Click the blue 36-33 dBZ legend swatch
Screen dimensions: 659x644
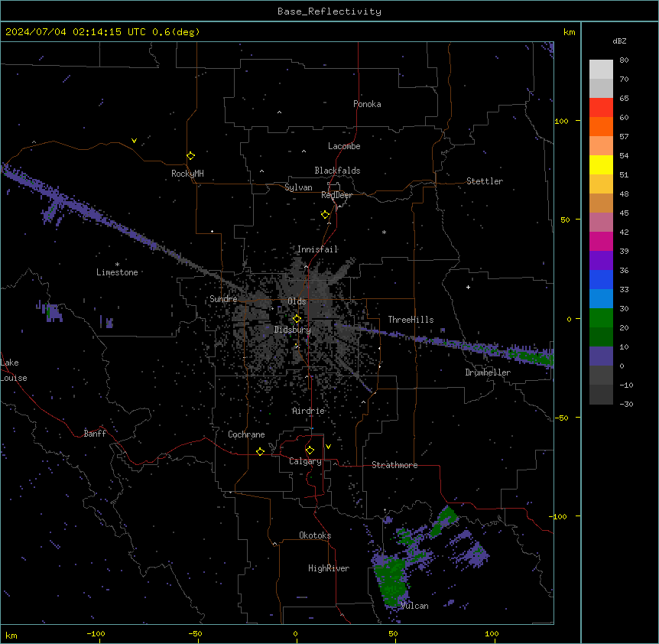pyautogui.click(x=601, y=279)
